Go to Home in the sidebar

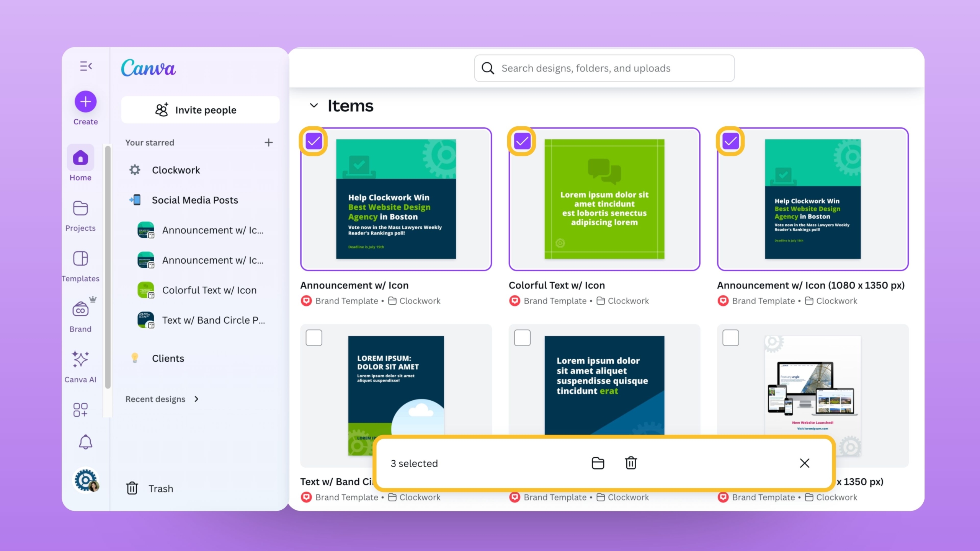pyautogui.click(x=80, y=163)
